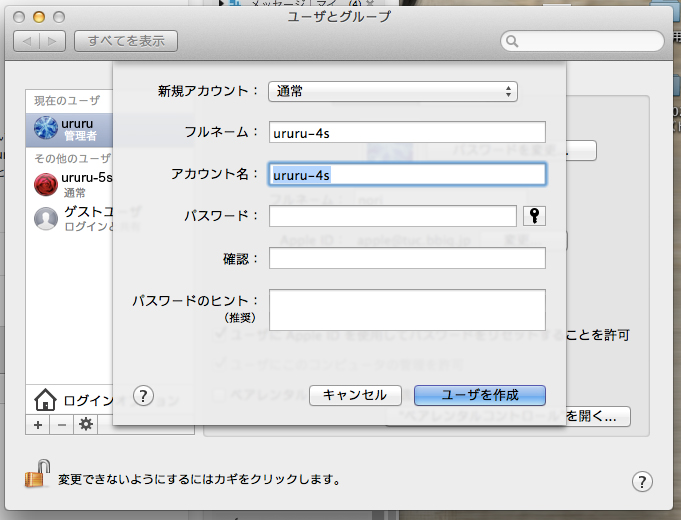
Task: Toggle the parental controls checkbox
Action: [219, 394]
